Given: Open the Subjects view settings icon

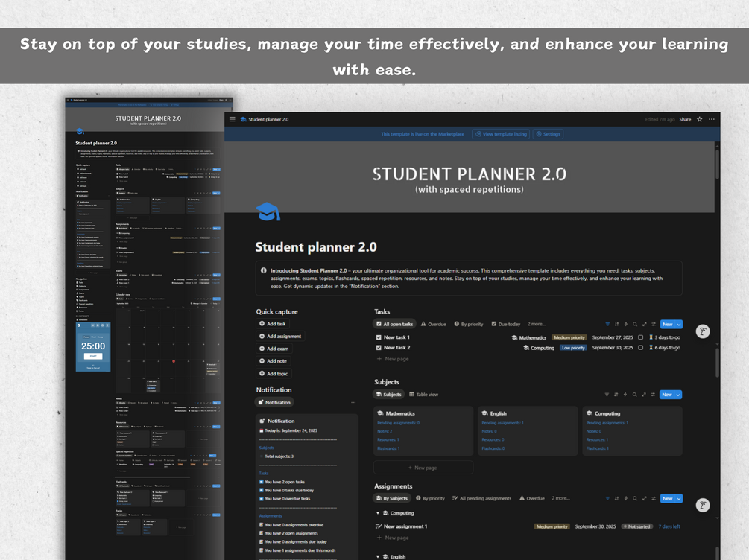Looking at the screenshot, I should 653,395.
